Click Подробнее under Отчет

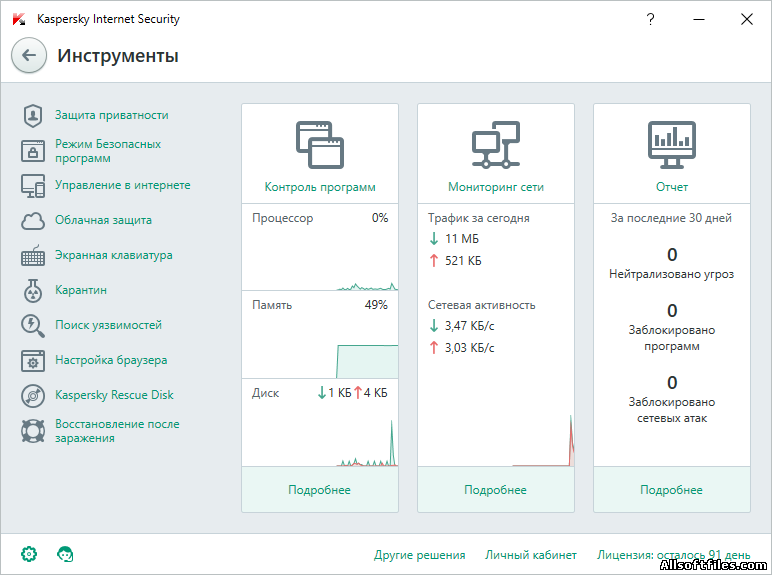click(x=672, y=490)
